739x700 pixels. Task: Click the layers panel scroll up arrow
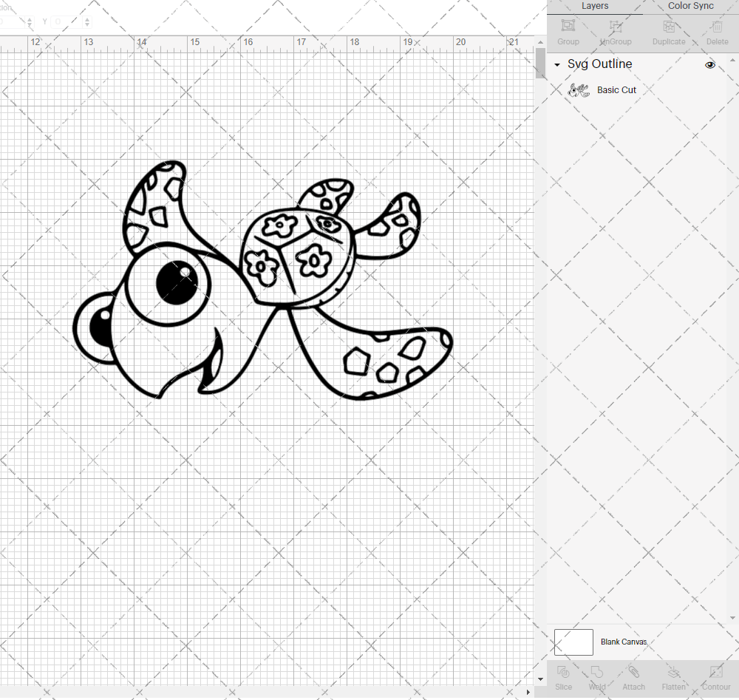[x=732, y=61]
